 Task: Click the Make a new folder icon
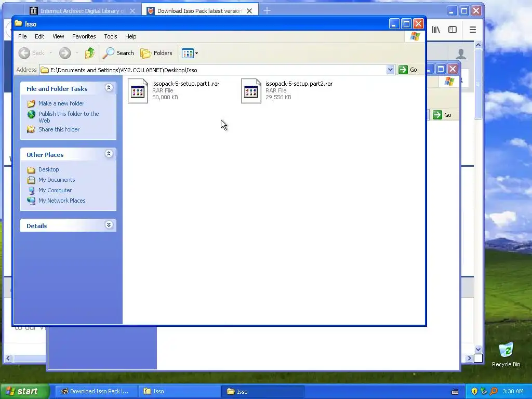[x=31, y=103]
